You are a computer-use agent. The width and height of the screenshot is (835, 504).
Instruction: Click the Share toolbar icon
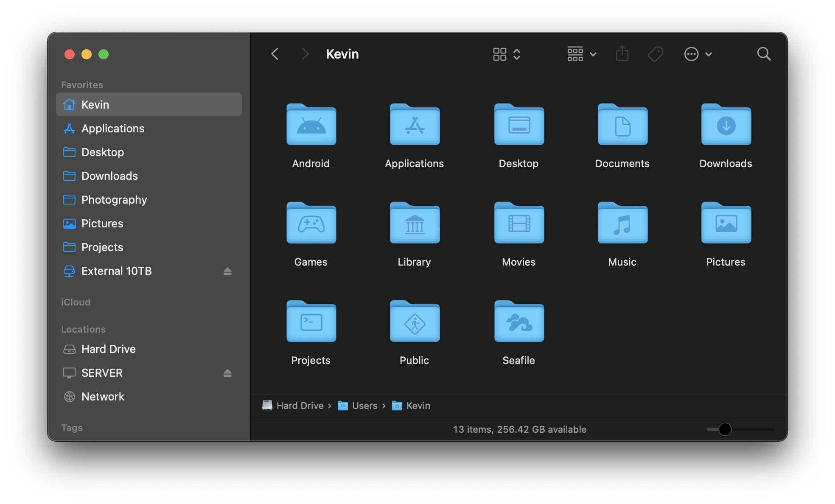point(622,54)
